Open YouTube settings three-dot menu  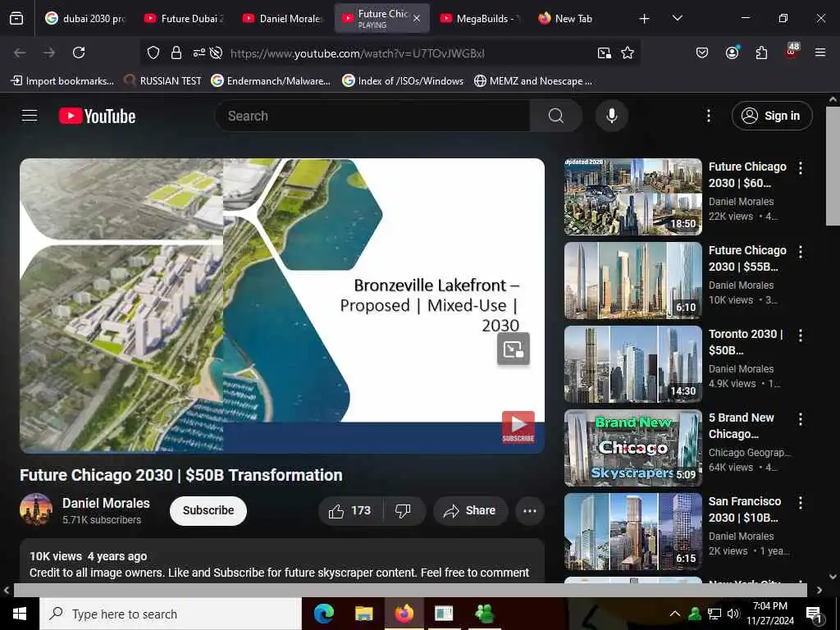click(x=708, y=116)
